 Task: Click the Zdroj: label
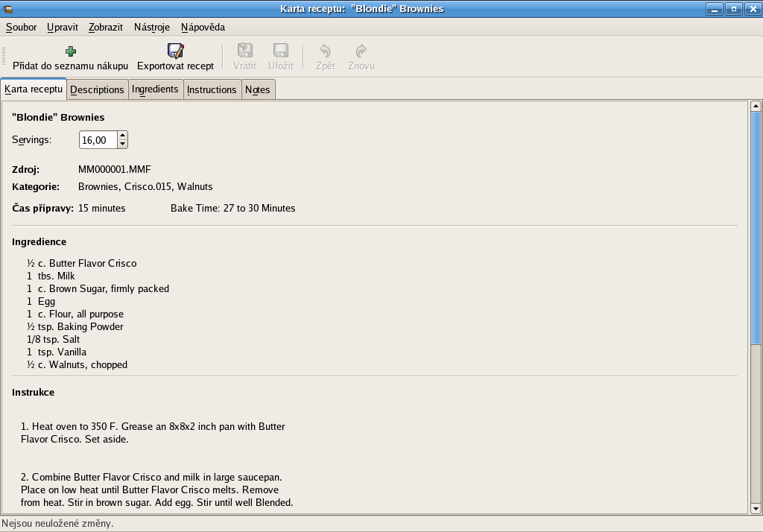click(x=26, y=169)
